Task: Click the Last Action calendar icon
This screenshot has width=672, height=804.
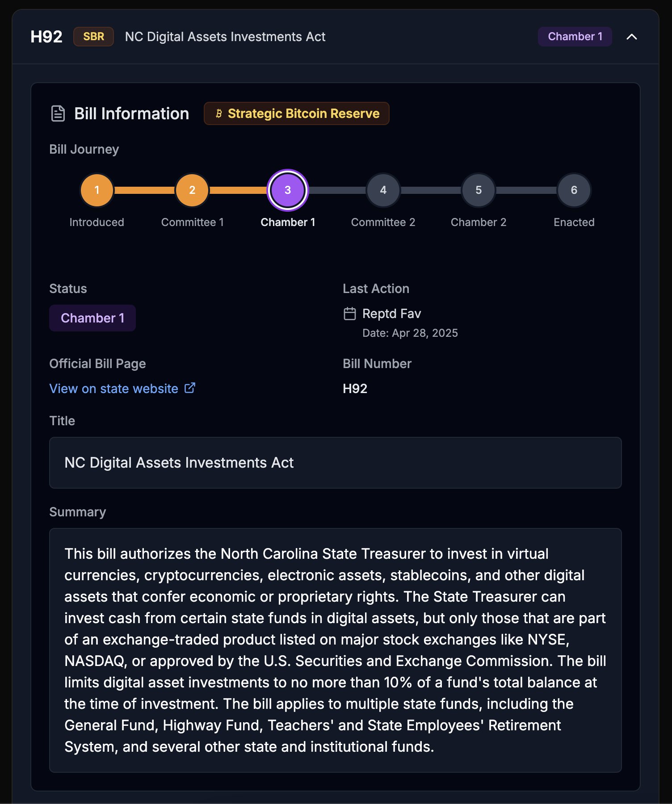Action: 349,314
